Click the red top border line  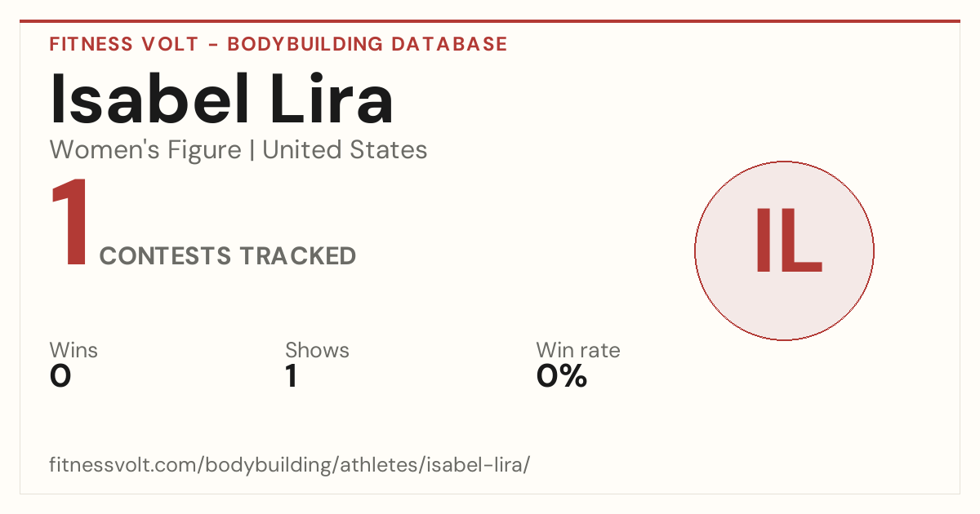(x=490, y=21)
